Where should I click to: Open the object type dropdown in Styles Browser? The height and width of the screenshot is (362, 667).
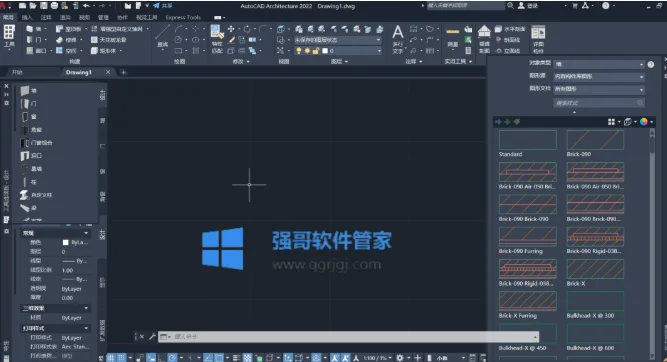(x=599, y=64)
